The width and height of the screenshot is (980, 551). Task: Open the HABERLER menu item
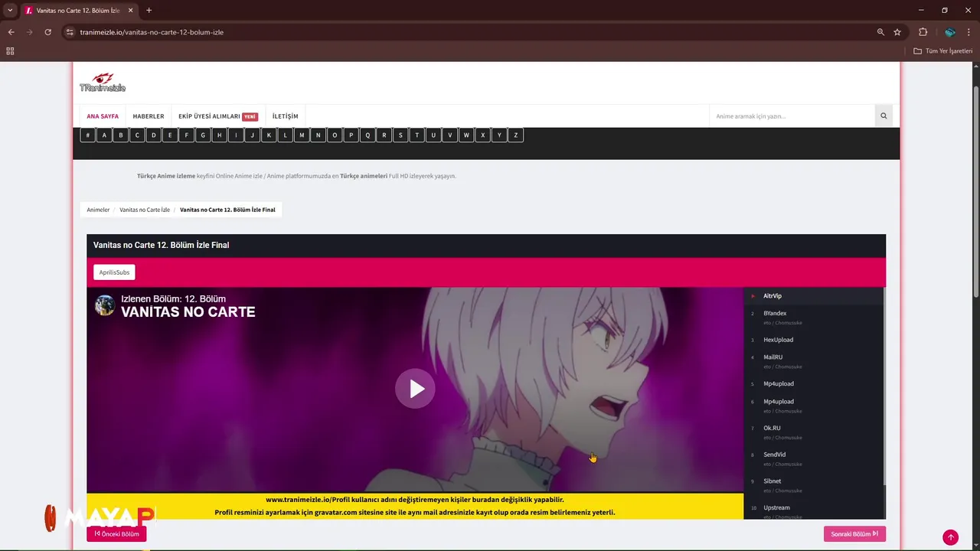pyautogui.click(x=149, y=116)
